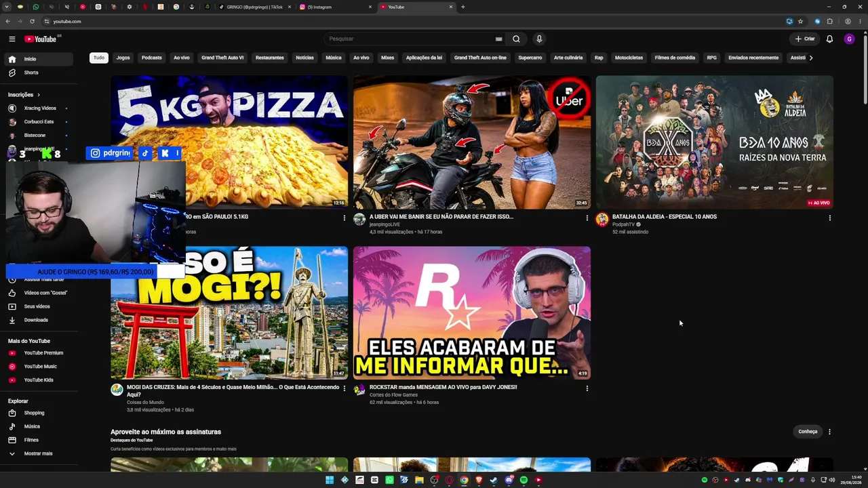Click the magnifier search button

pyautogui.click(x=516, y=39)
